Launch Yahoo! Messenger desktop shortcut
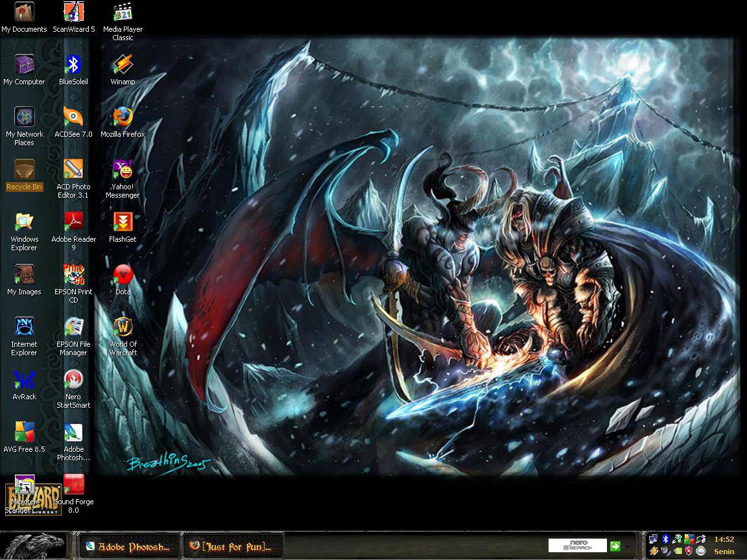 point(123,179)
